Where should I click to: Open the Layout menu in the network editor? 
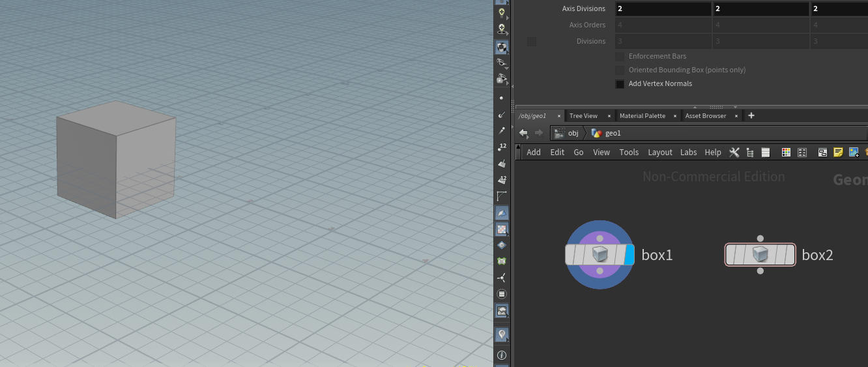pyautogui.click(x=660, y=152)
